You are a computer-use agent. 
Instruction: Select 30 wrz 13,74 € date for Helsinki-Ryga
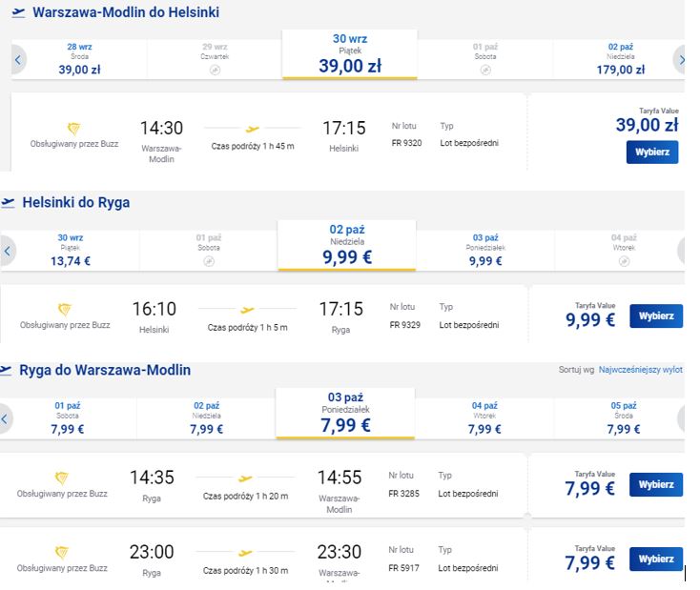point(71,251)
